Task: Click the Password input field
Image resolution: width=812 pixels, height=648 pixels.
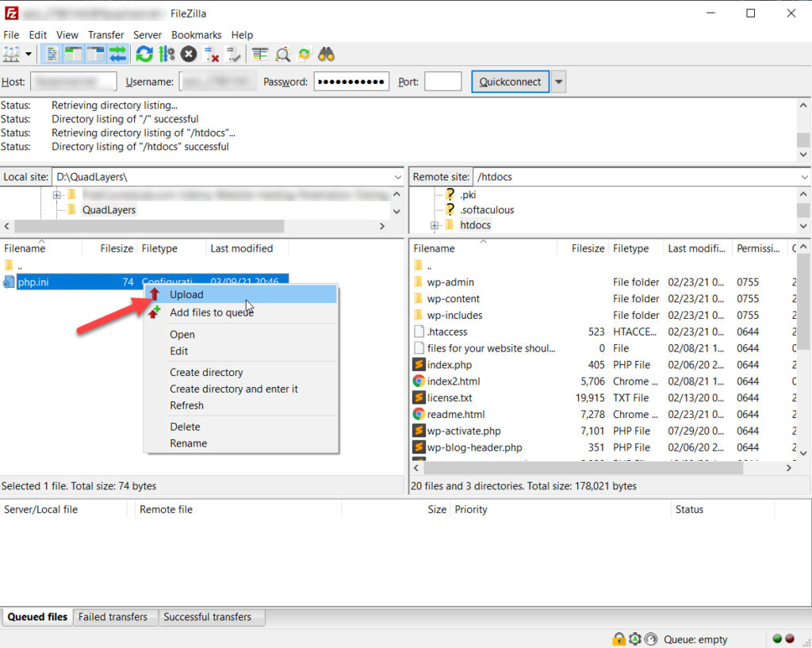Action: click(351, 82)
